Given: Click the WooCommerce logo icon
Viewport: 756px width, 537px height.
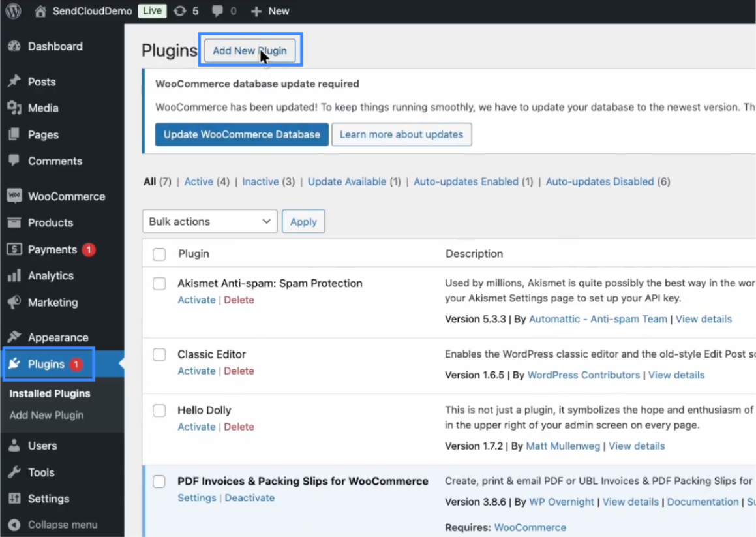Looking at the screenshot, I should pos(14,196).
